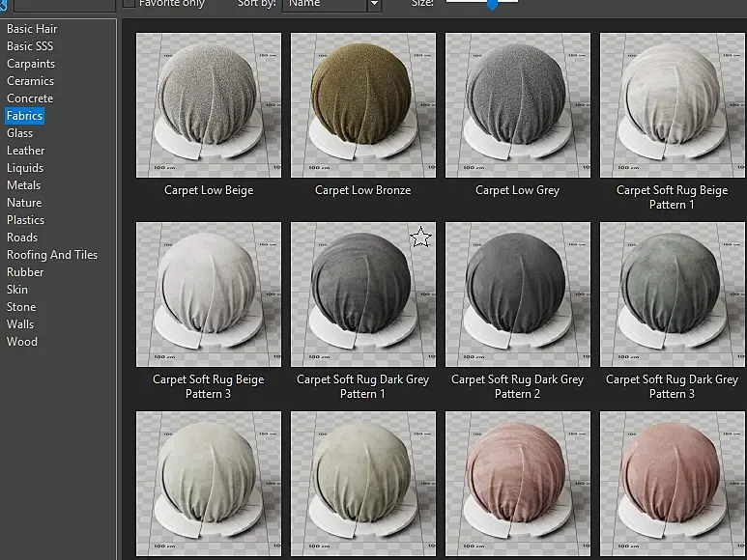Click the Sort by dropdown arrow

pyautogui.click(x=374, y=4)
